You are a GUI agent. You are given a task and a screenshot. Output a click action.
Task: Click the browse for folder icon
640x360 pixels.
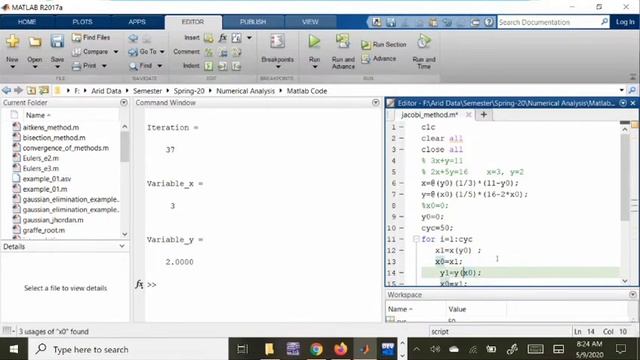[x=44, y=91]
